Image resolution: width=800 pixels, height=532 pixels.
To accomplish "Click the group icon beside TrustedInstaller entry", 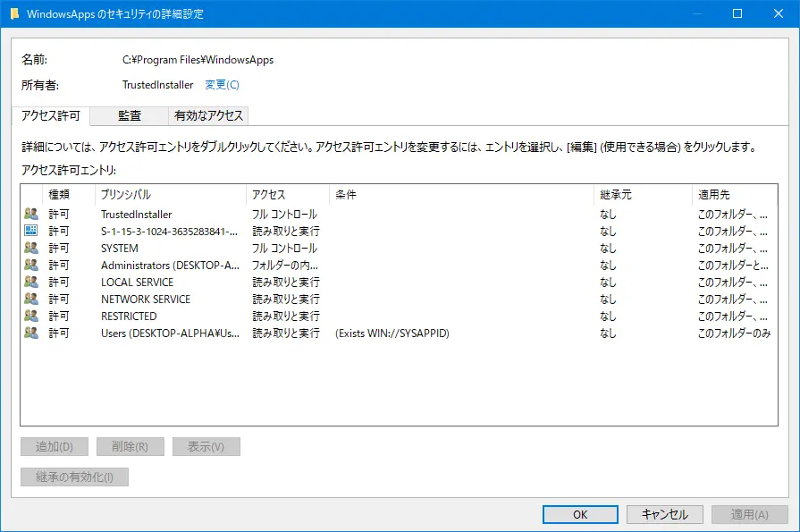I will pyautogui.click(x=31, y=214).
